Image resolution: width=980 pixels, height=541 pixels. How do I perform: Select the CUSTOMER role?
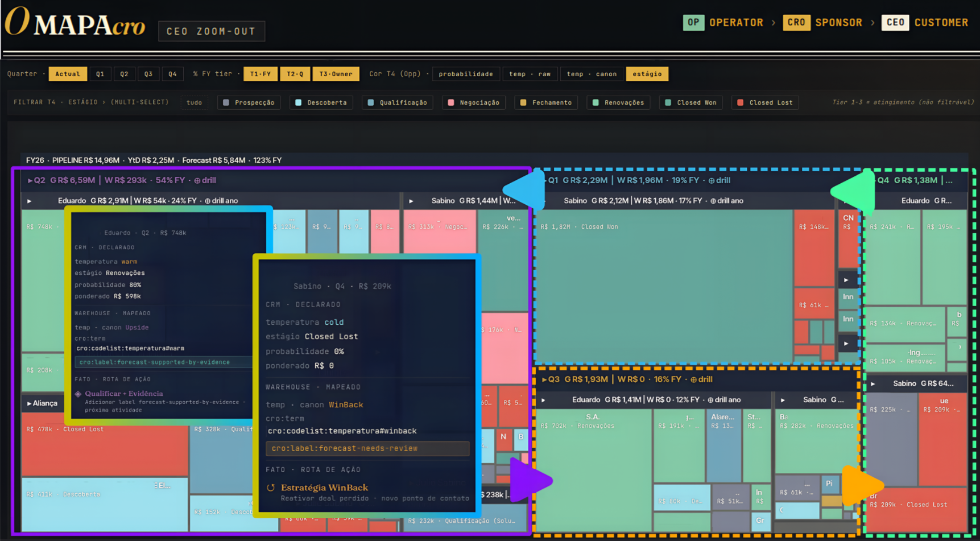941,23
